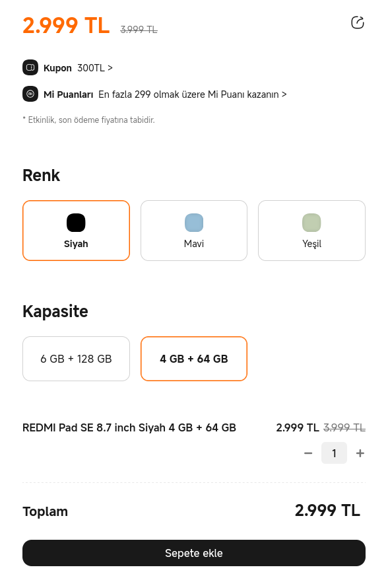The height and width of the screenshot is (588, 388).
Task: Click the Kupon coupon icon
Action: [x=30, y=67]
